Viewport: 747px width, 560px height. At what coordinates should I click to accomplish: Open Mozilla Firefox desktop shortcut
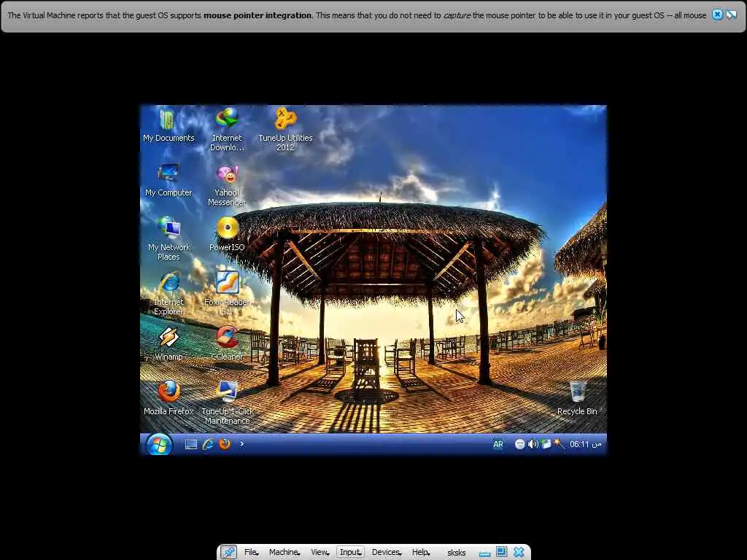pyautogui.click(x=169, y=398)
